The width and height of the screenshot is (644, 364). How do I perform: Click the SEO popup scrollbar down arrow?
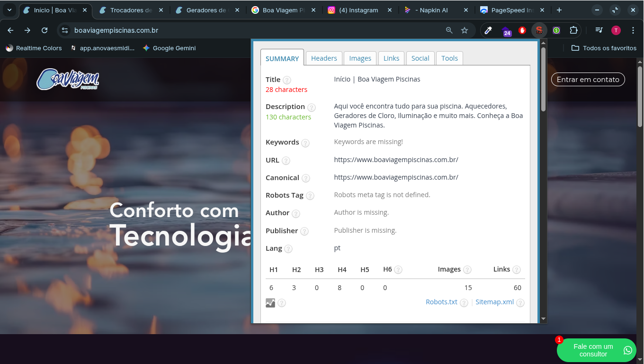coord(543,319)
